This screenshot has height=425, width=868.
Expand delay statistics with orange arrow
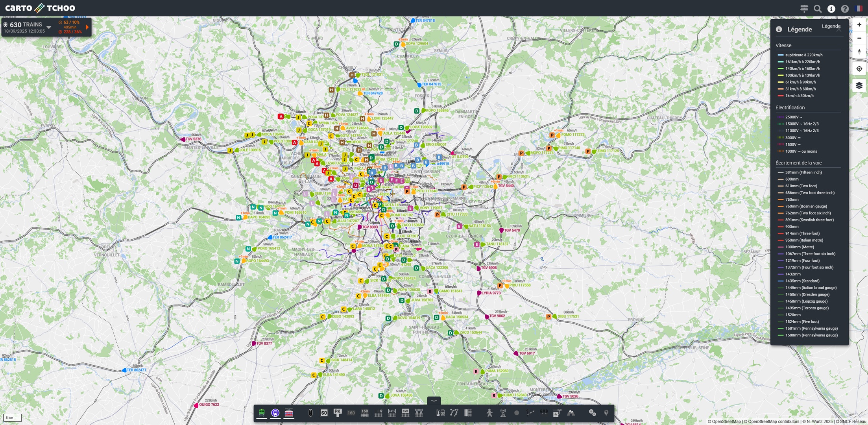tap(87, 27)
